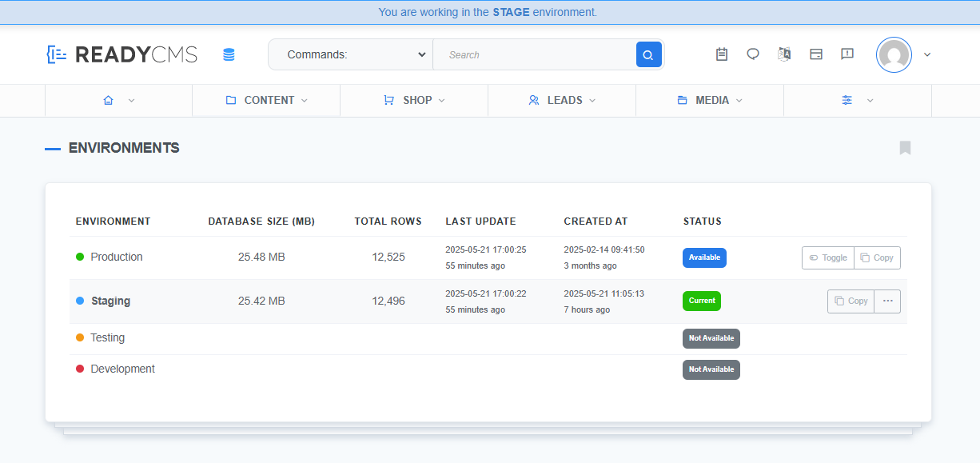Click Not Available badge for Development
The width and height of the screenshot is (980, 463).
[711, 369]
